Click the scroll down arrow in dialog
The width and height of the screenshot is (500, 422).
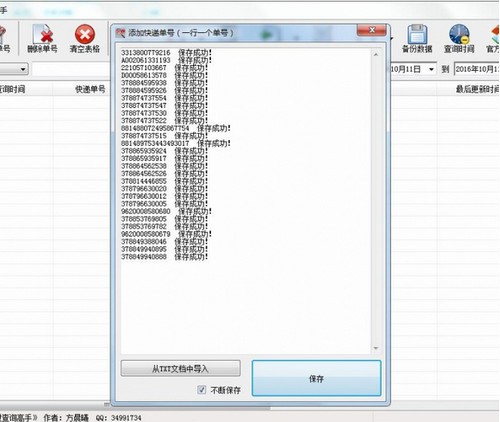point(376,348)
